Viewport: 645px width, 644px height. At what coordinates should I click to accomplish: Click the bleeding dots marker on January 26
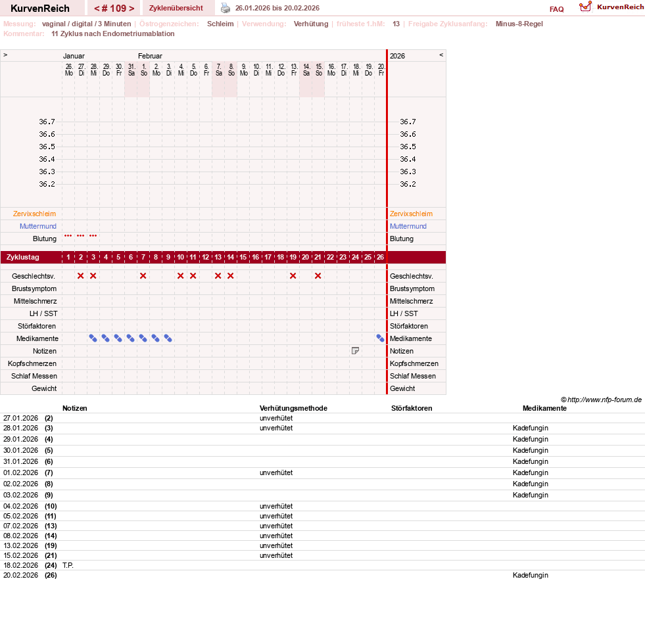(68, 236)
